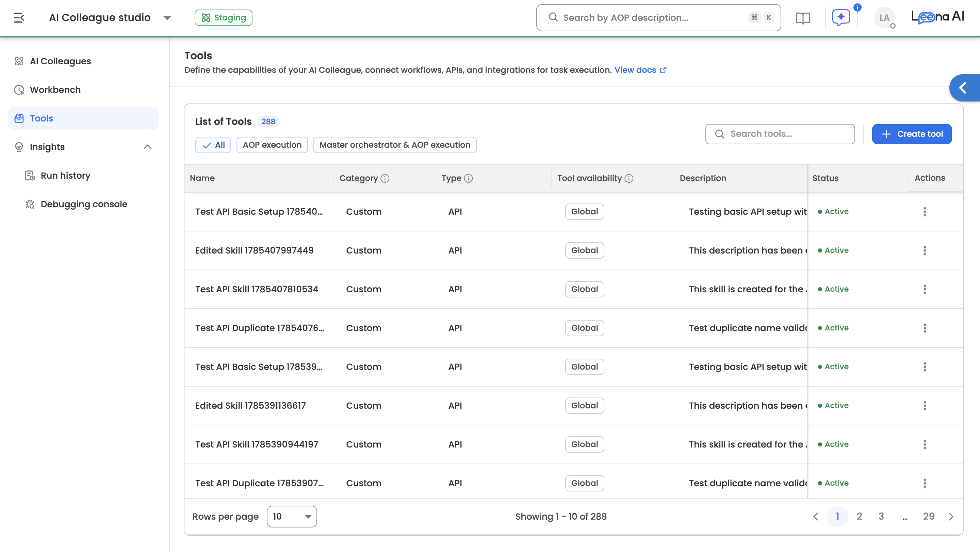The width and height of the screenshot is (980, 552).
Task: Focus the Search tools field
Action: [780, 134]
